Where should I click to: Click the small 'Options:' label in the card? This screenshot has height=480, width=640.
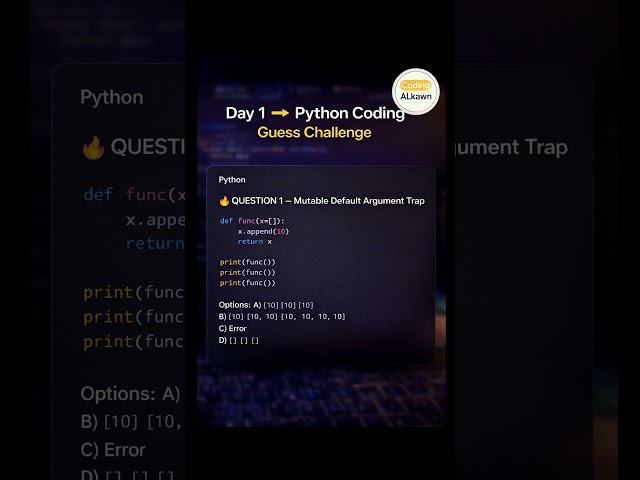235,305
